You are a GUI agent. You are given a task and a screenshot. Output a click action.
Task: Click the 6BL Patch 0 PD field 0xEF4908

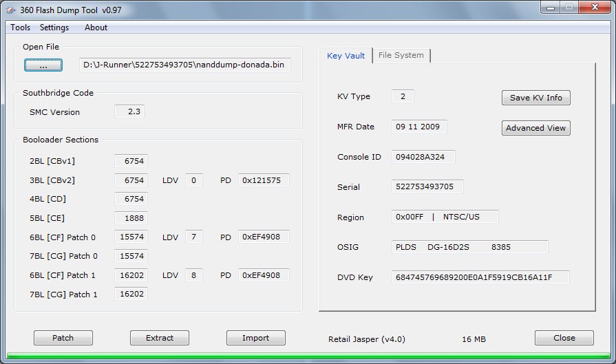264,237
